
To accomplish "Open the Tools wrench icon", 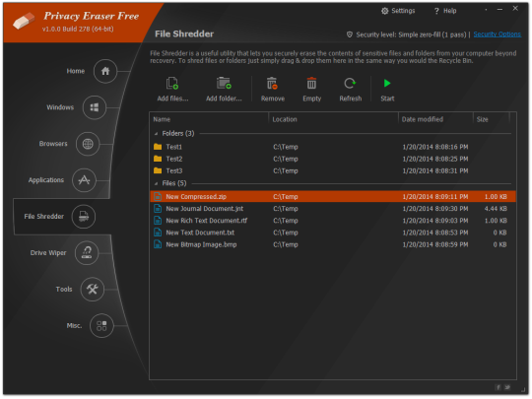I will [x=92, y=289].
